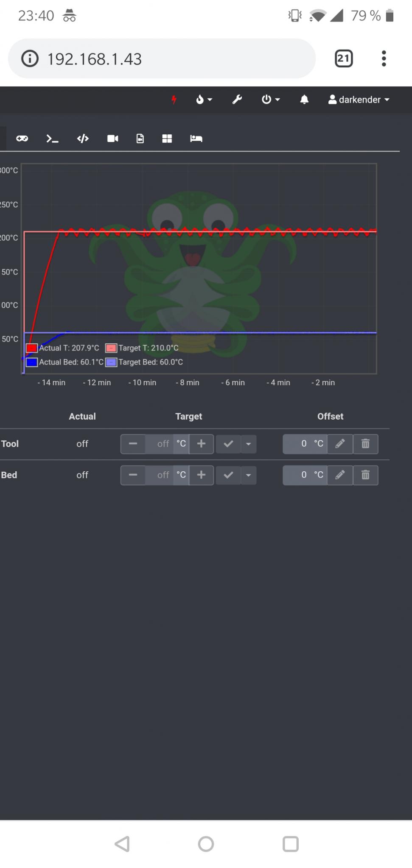This screenshot has width=412, height=868.
Task: Switch to the webcam video camera tab
Action: (x=113, y=139)
